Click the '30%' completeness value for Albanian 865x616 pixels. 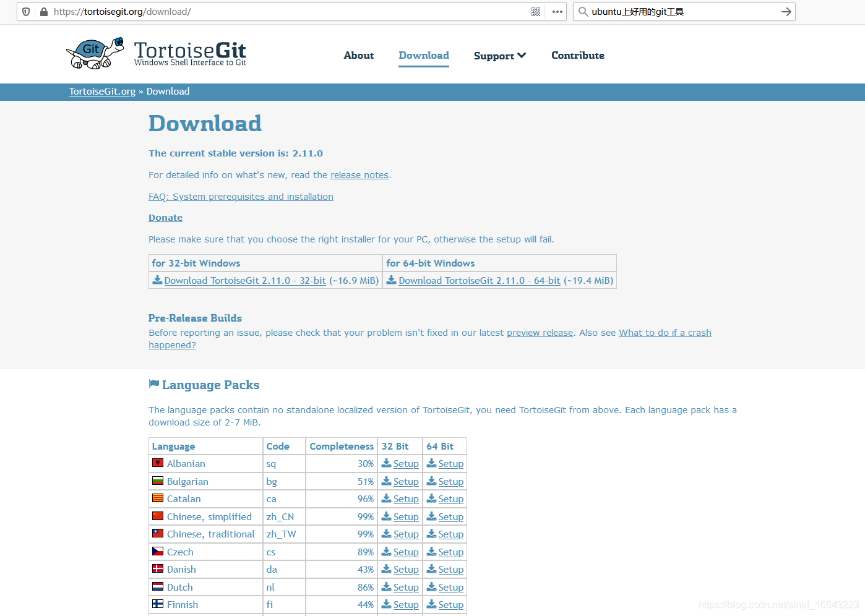(x=366, y=464)
